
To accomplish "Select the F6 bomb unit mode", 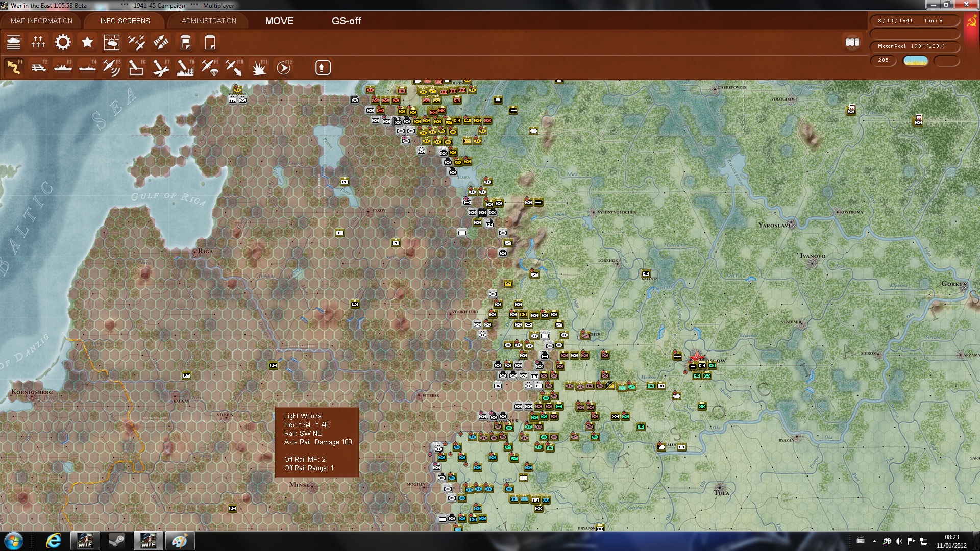I will pyautogui.click(x=136, y=67).
